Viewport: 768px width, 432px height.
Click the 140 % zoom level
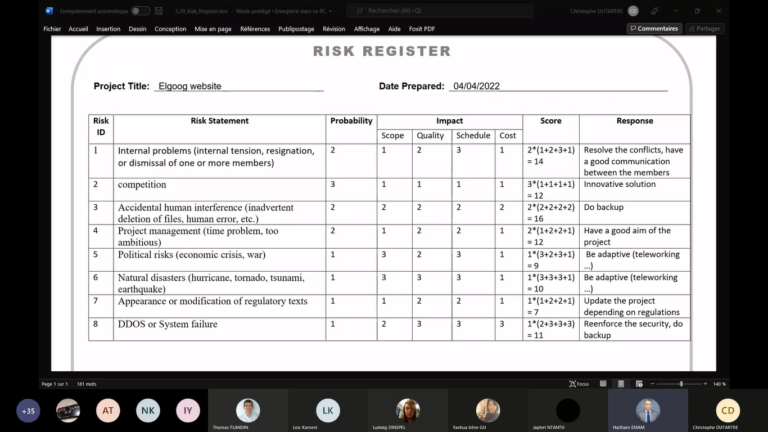[x=719, y=384]
